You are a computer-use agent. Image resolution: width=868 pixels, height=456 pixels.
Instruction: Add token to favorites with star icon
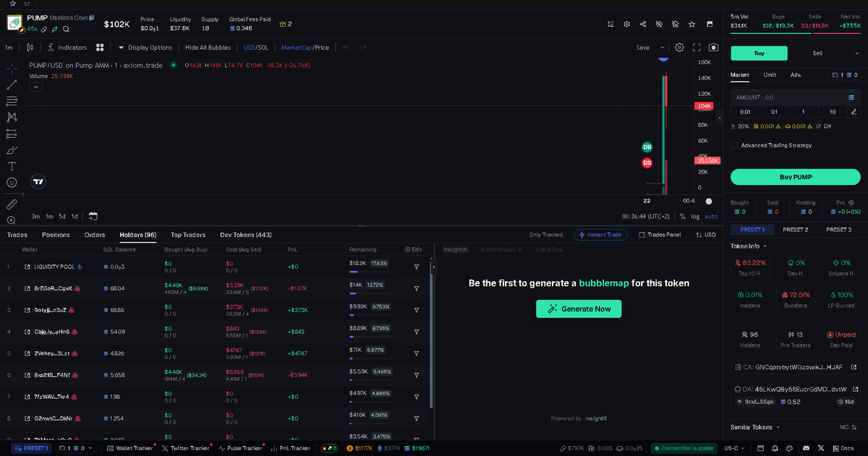tap(692, 24)
